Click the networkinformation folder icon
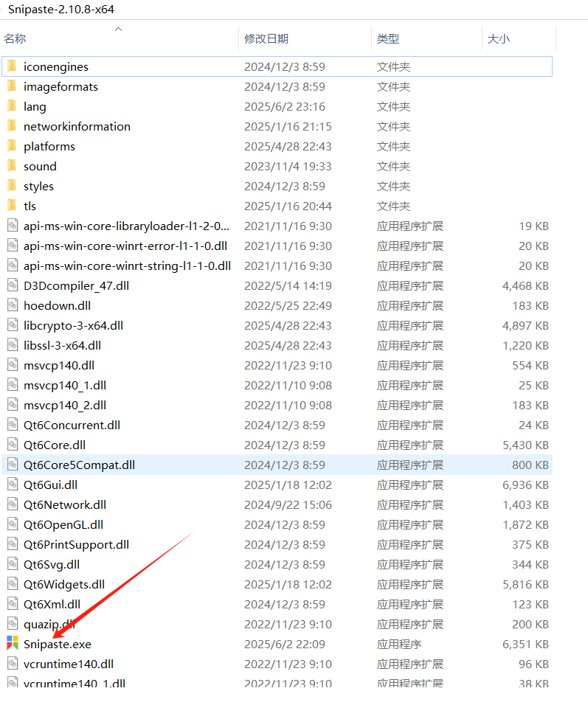 coord(13,126)
